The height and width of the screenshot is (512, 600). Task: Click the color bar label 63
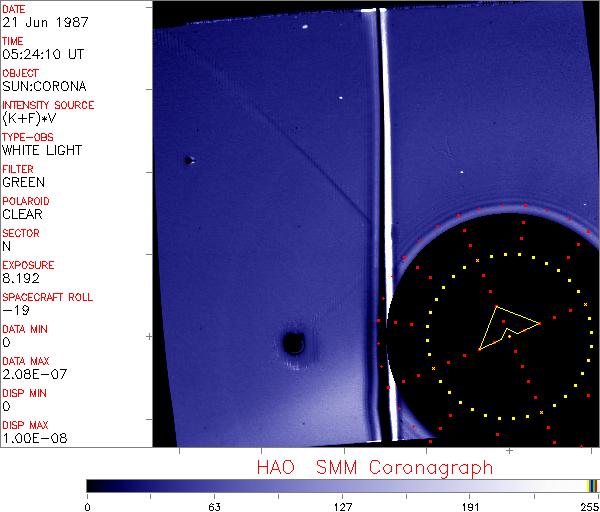coord(214,505)
